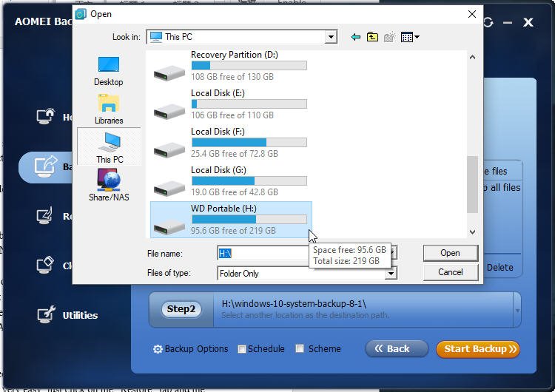Viewport: 555px width, 392px height.
Task: Expand the Files of type dropdown
Action: [391, 273]
